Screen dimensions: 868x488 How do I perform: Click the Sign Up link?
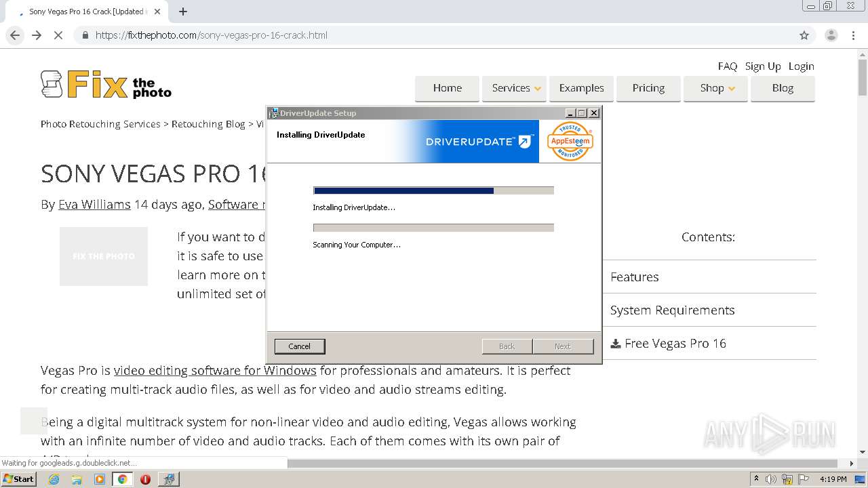[x=763, y=66]
